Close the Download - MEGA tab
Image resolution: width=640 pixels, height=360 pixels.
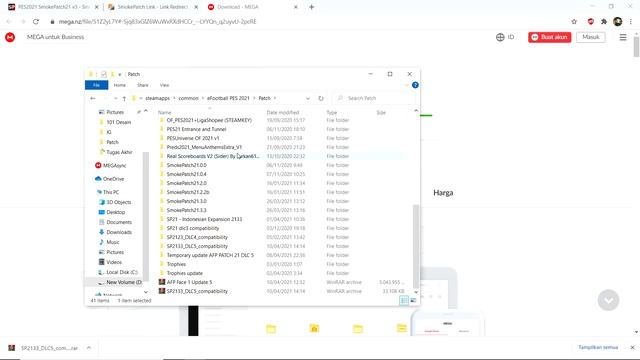tap(296, 7)
